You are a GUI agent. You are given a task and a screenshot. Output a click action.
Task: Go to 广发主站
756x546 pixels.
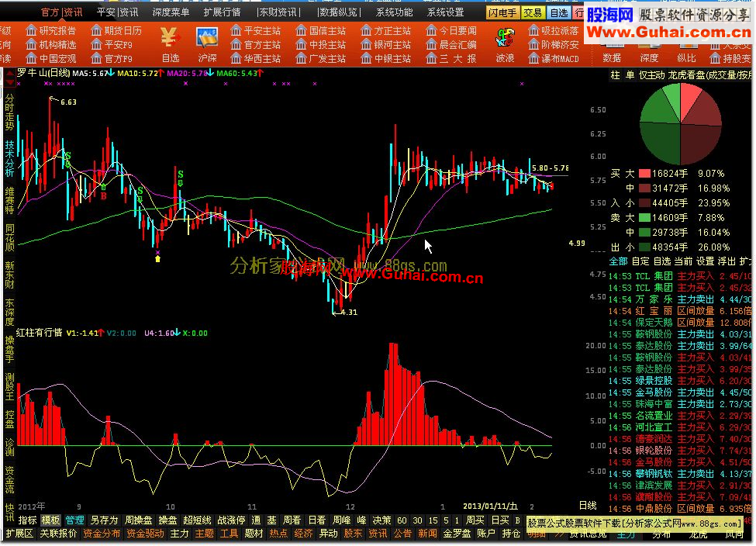click(x=321, y=59)
